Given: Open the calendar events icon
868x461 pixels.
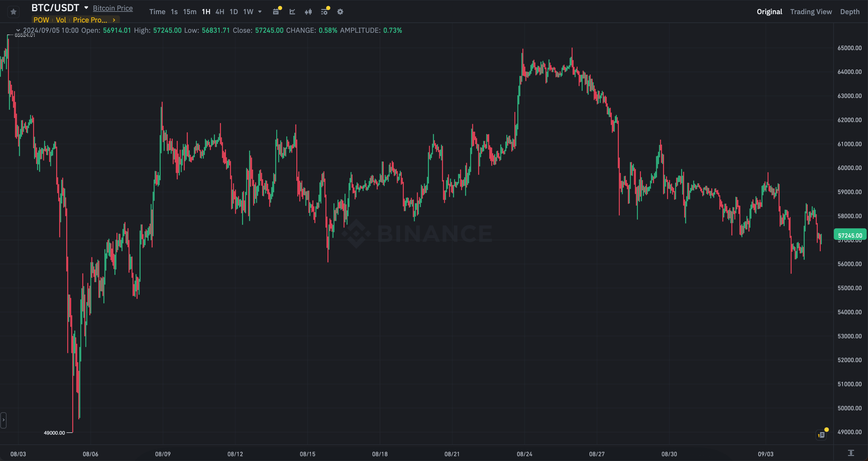Looking at the screenshot, I should pos(276,12).
